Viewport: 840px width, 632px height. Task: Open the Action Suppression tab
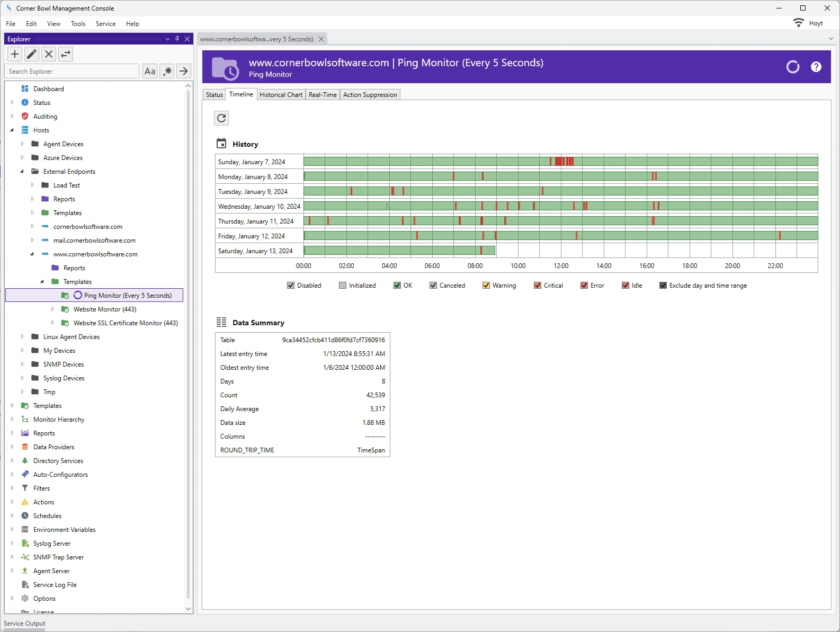click(370, 95)
